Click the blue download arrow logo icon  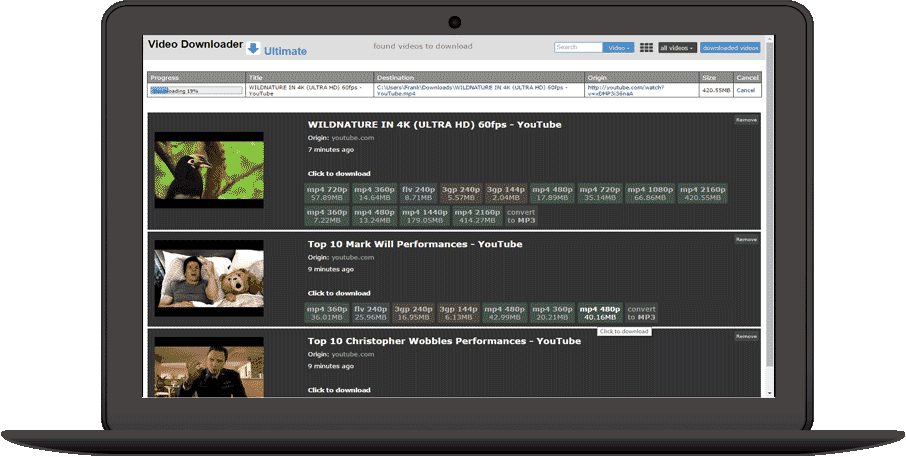click(253, 49)
